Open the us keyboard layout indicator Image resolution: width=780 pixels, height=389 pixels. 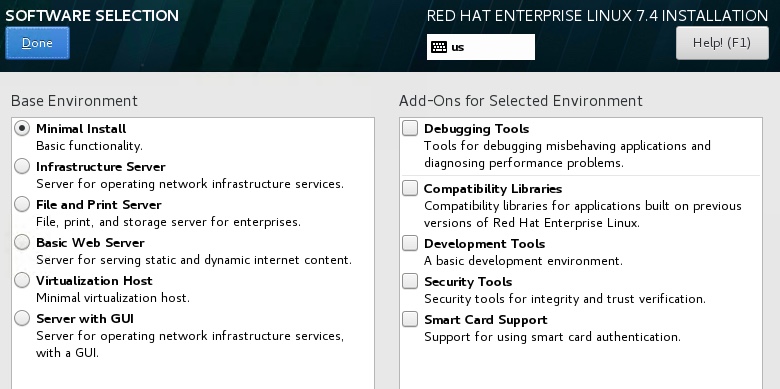(x=481, y=47)
